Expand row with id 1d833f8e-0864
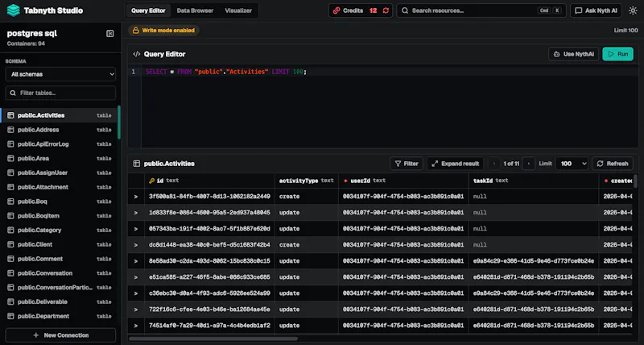 tap(136, 213)
